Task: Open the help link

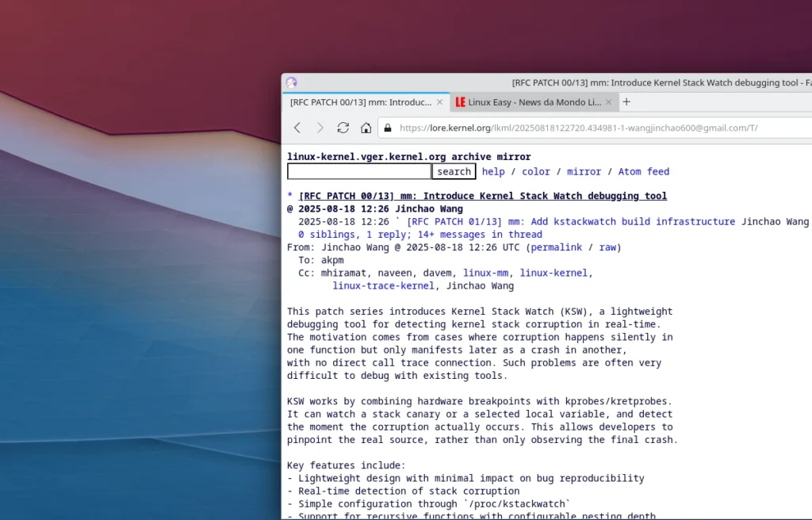Action: pos(493,171)
